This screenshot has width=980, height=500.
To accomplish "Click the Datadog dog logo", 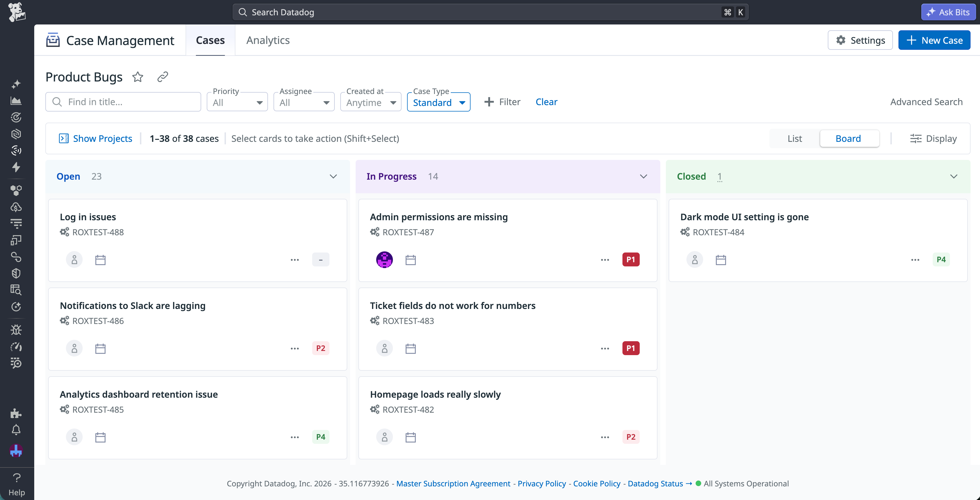I will tap(16, 12).
